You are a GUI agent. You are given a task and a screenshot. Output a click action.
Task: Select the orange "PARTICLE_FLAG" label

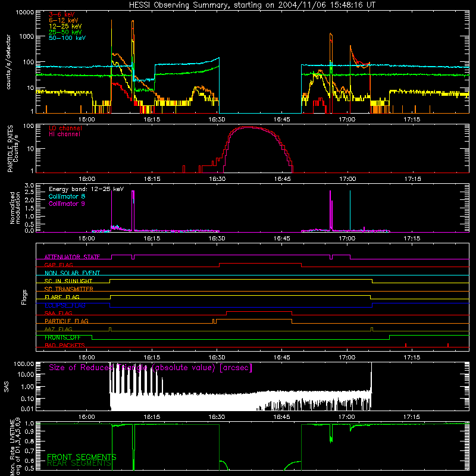point(67,321)
